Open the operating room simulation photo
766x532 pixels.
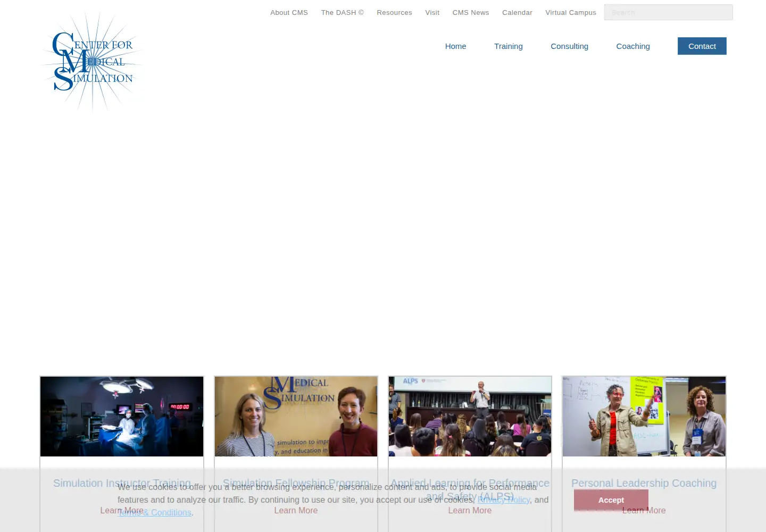click(122, 417)
